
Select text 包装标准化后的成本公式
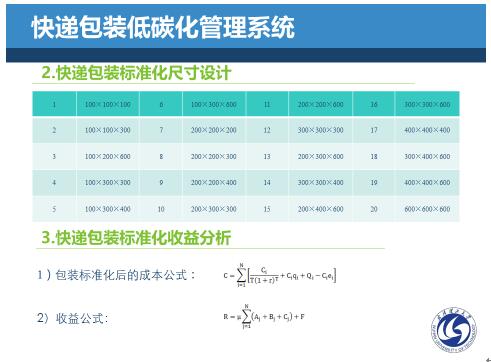(x=121, y=275)
